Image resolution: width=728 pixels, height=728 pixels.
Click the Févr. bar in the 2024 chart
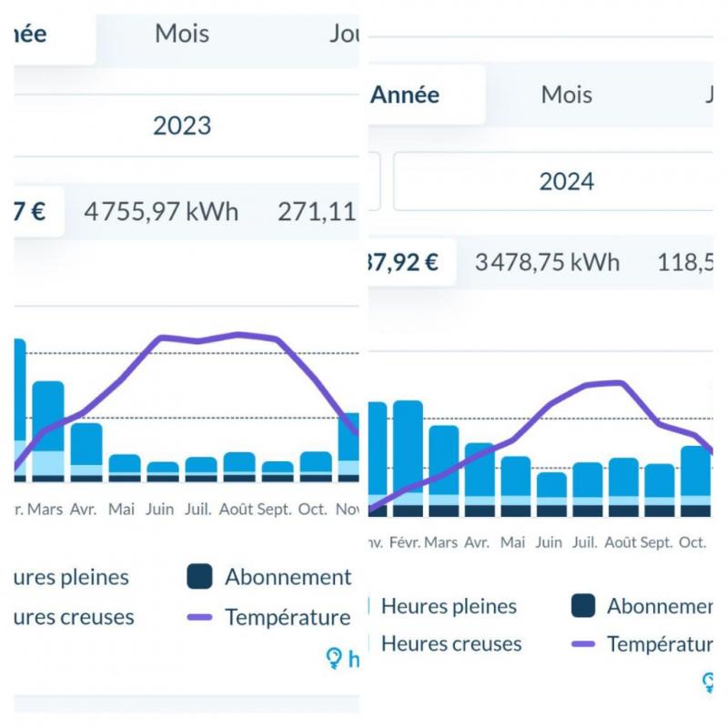407,457
